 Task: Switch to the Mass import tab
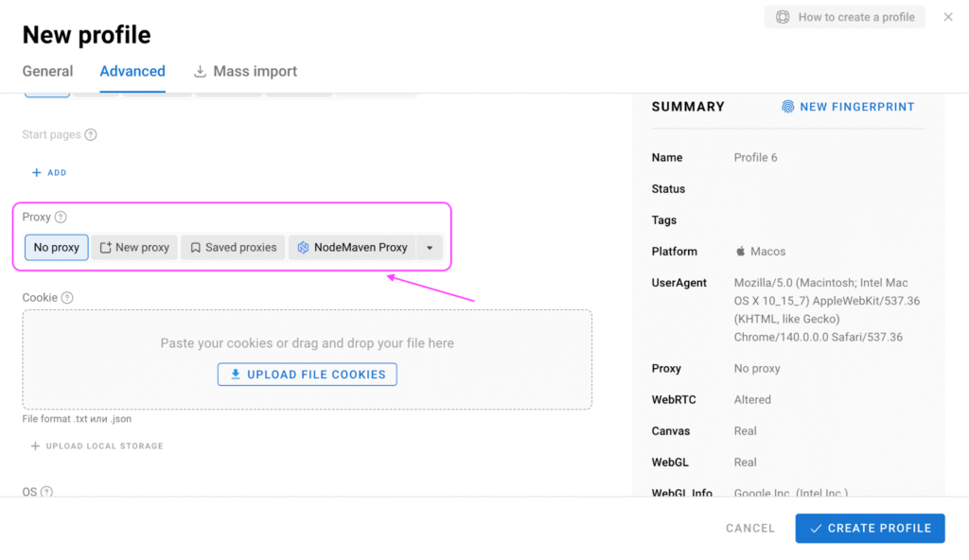coord(245,72)
